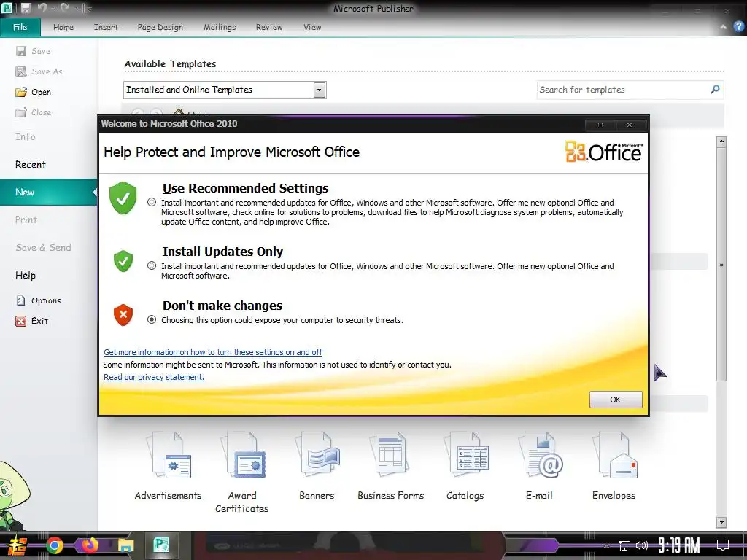
Task: Select Don't make changes radio button
Action: coord(152,319)
